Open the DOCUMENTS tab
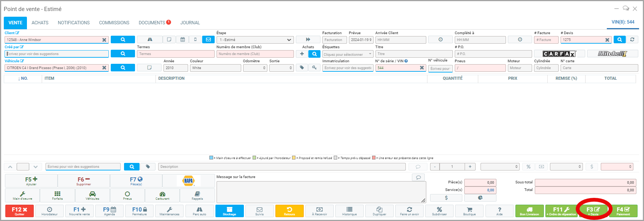This screenshot has width=644, height=221. 152,23
